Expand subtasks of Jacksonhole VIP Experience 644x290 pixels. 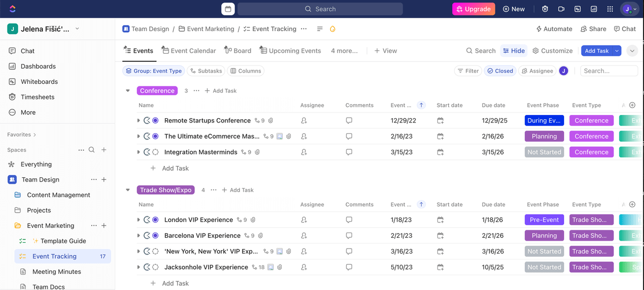(x=138, y=267)
